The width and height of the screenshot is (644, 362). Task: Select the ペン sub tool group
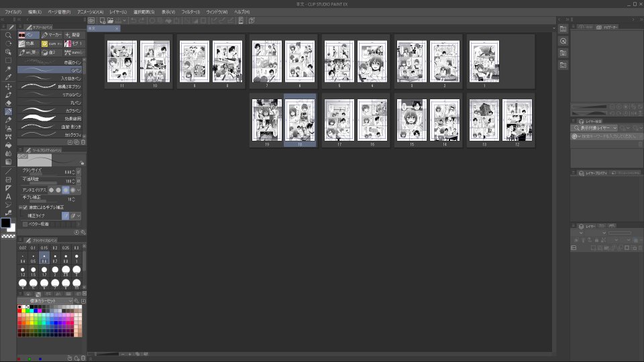(x=29, y=35)
